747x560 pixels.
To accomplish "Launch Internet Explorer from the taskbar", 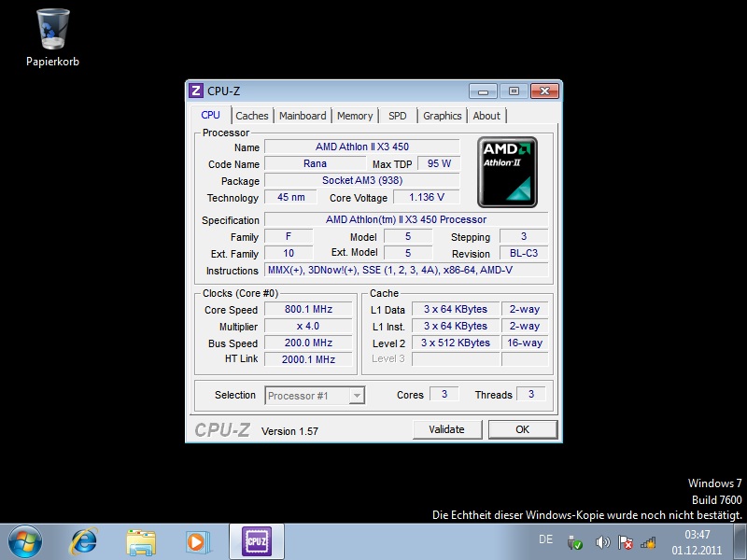I will tap(84, 540).
